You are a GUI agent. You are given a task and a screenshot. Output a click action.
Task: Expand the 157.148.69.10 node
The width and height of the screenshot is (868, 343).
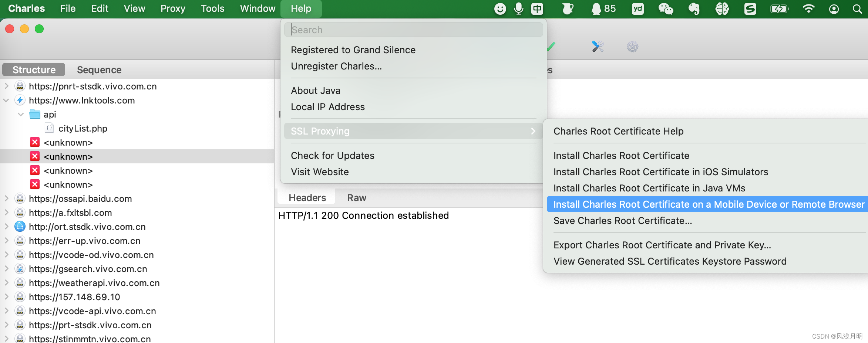tap(6, 297)
